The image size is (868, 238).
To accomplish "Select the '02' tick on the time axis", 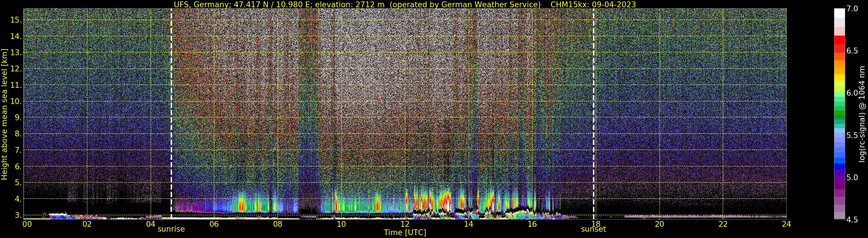I will 87,224.
